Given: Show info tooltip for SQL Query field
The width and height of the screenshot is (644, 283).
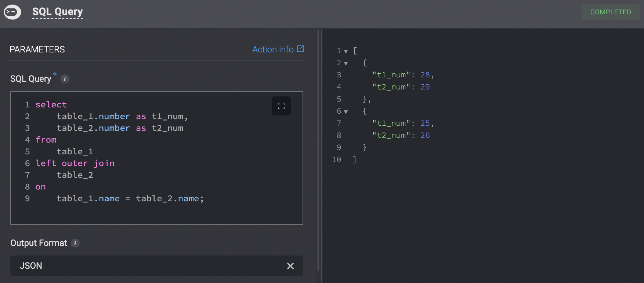Looking at the screenshot, I should coord(65,79).
